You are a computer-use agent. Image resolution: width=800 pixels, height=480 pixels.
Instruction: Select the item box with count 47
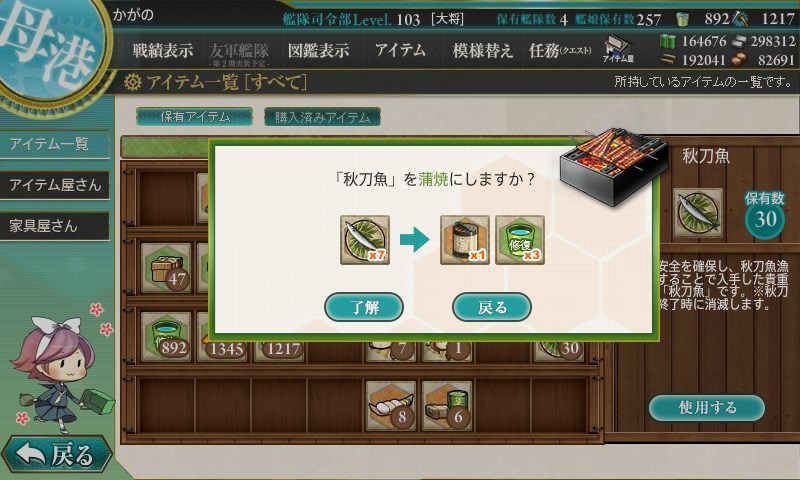(x=166, y=268)
